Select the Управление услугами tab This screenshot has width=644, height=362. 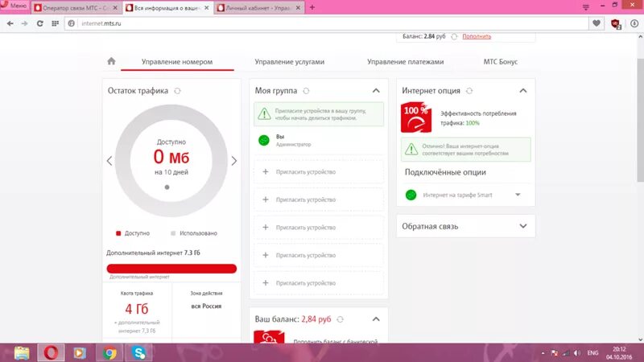[x=290, y=62]
